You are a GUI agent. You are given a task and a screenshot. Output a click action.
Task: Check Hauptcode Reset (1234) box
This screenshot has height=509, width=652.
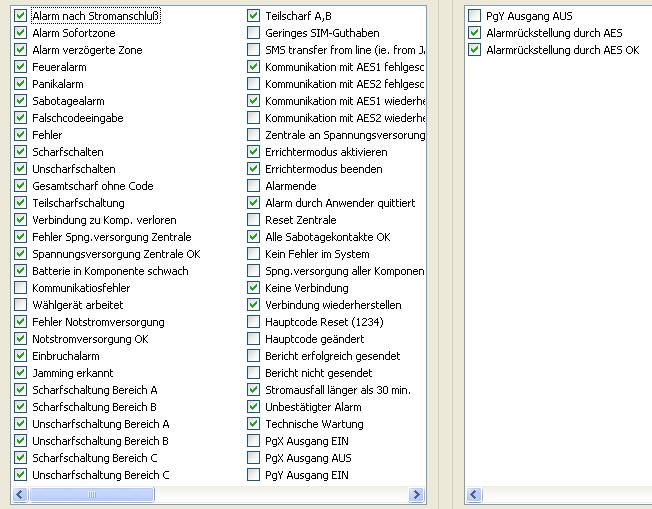click(x=254, y=322)
